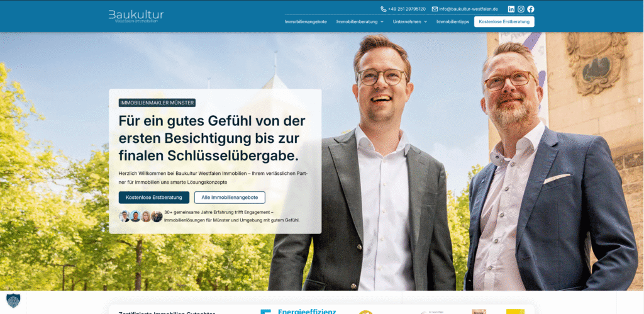Open the shield privacy badge icon

tap(13, 300)
